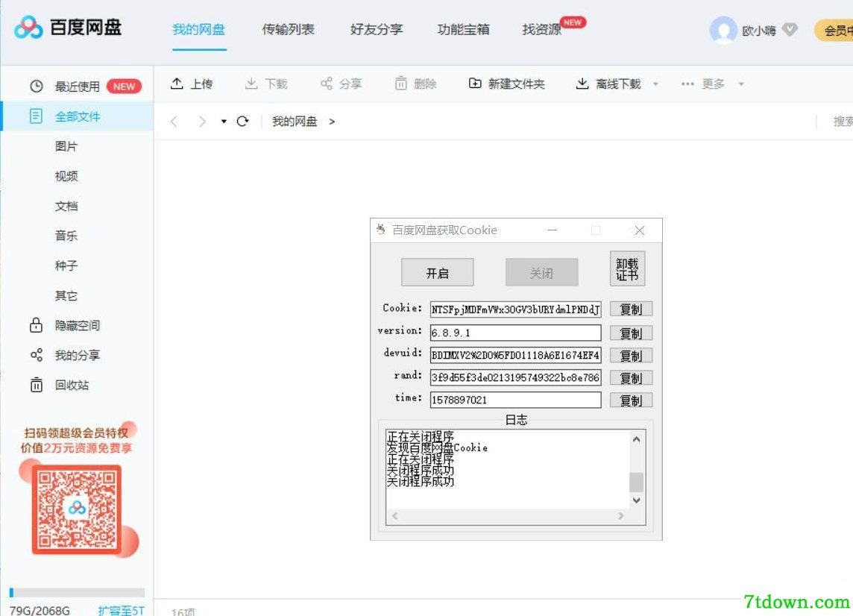Show 种子 category
853x616 pixels.
point(66,265)
